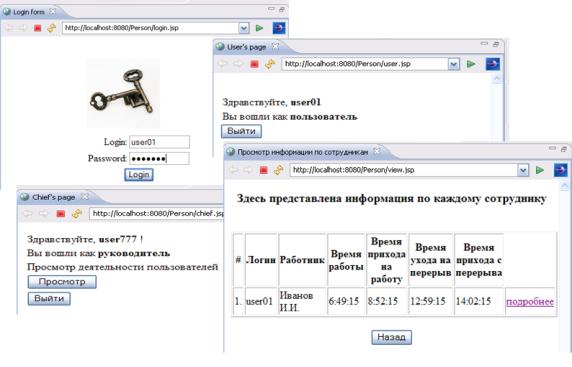Image resolution: width=572 pixels, height=367 pixels.
Task: Click the green Go arrow in view.jsp window
Action: [540, 170]
